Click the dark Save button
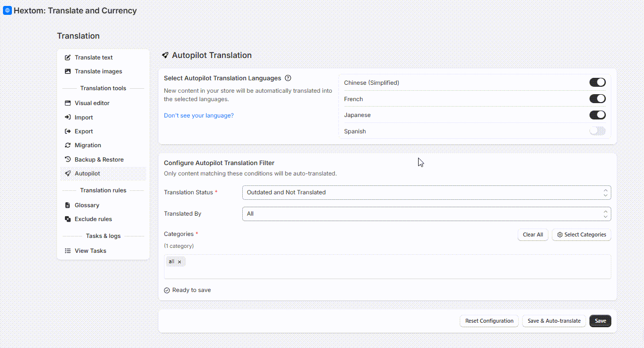 click(600, 321)
